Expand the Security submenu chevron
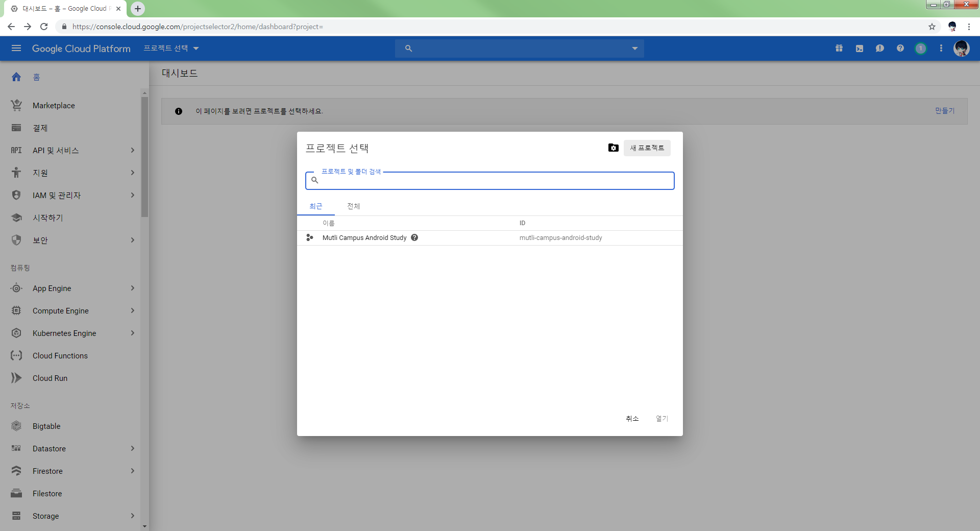The image size is (980, 531). point(133,240)
